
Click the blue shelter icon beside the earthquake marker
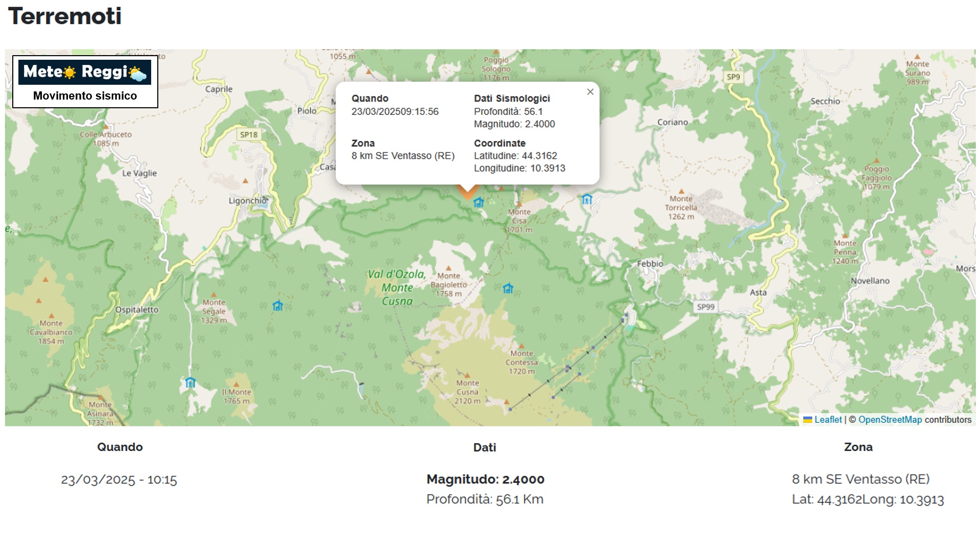479,203
